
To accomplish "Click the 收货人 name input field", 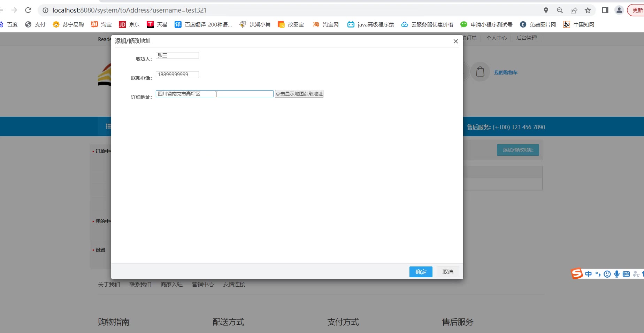I will pyautogui.click(x=177, y=55).
